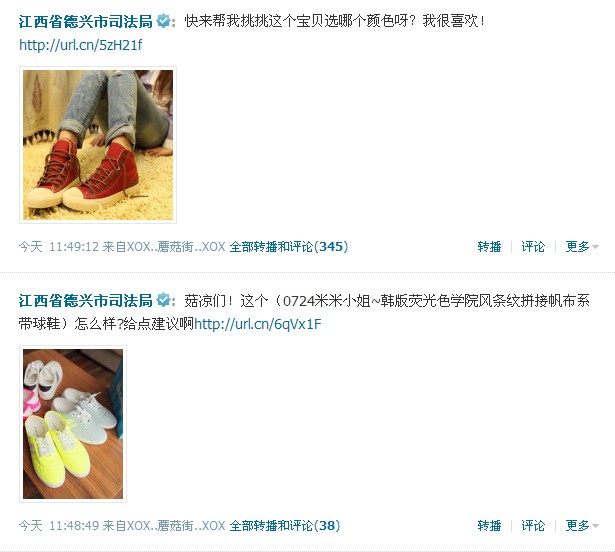Click 评论 on the first post
Viewport: 615px width, 552px height.
533,247
